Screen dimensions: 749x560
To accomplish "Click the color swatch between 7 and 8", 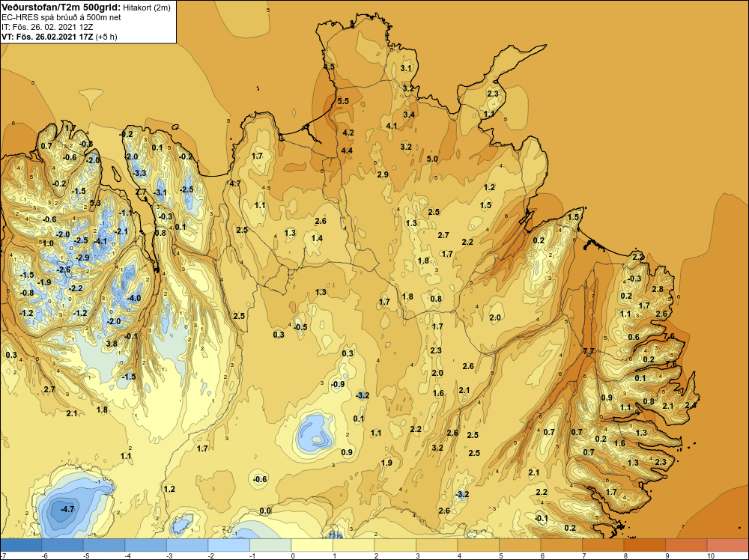I will (603, 545).
